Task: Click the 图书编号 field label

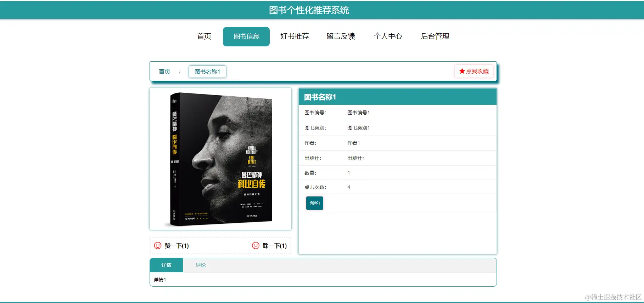Action: 315,113
